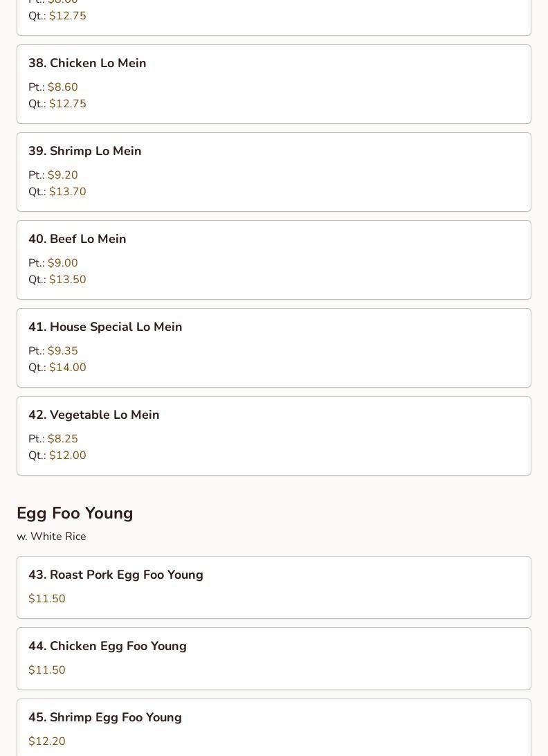Viewport: 548px width, 756px height.
Task: Pick Shrimp Lo Mein pint price $9.20
Action: (62, 175)
